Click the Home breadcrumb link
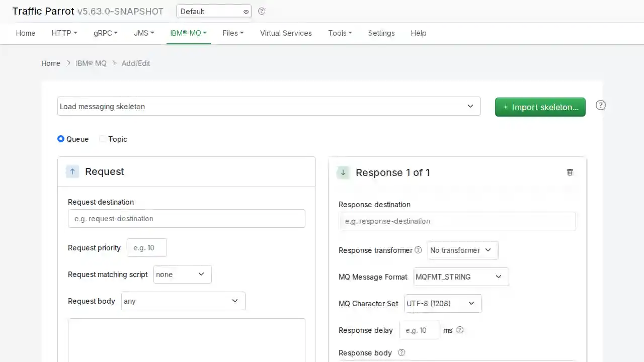This screenshot has width=644, height=362. point(51,63)
